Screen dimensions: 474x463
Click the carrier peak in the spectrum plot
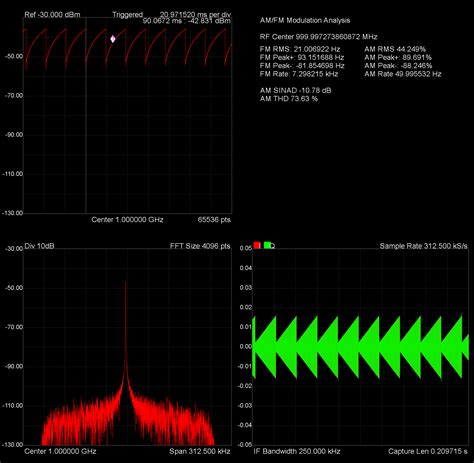click(126, 283)
